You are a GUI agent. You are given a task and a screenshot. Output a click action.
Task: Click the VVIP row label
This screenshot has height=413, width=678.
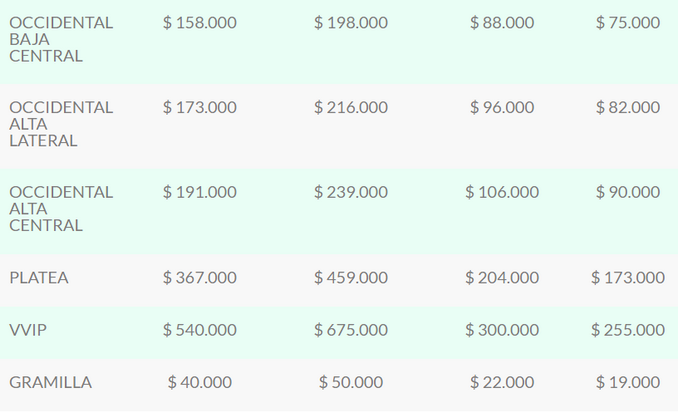(x=28, y=330)
